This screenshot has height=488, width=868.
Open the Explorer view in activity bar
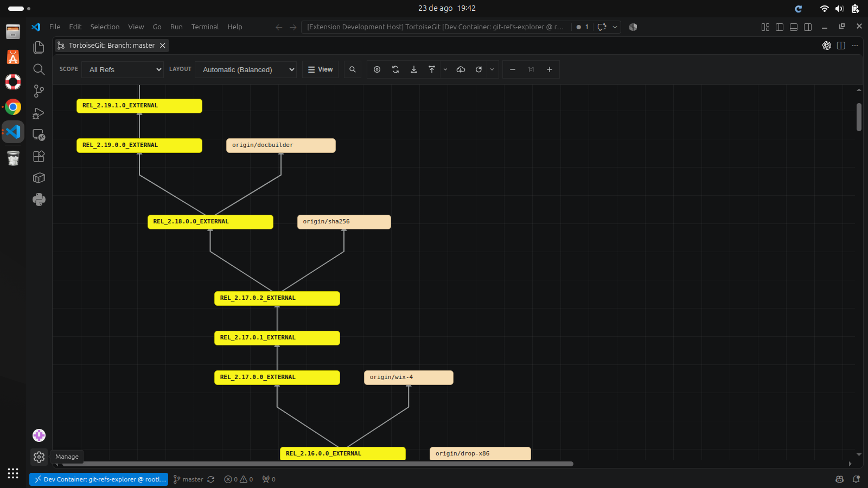(x=39, y=48)
